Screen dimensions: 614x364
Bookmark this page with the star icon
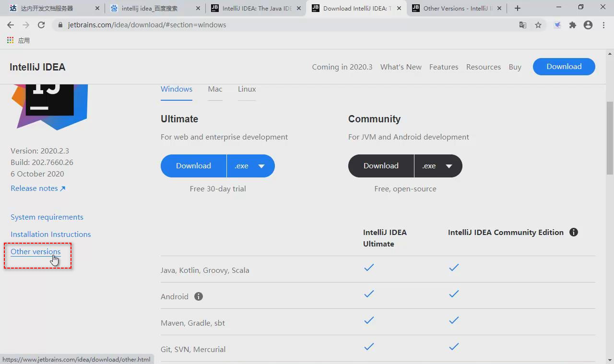[x=538, y=25]
